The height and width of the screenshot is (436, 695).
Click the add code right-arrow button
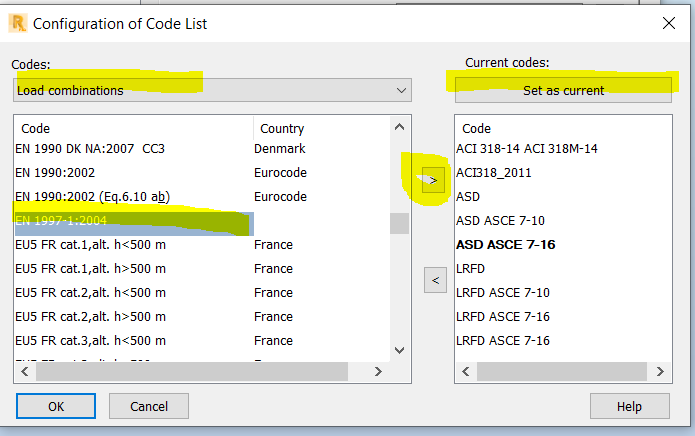(433, 181)
